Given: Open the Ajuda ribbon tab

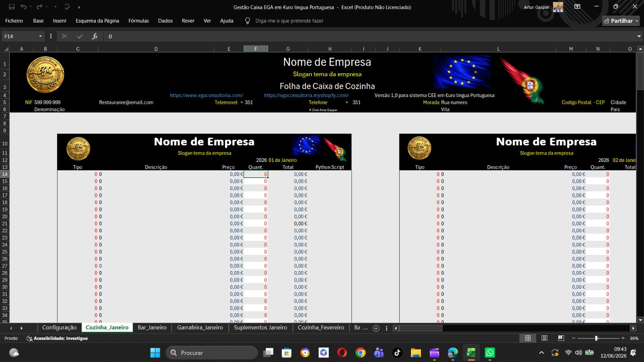Looking at the screenshot, I should click(x=227, y=21).
